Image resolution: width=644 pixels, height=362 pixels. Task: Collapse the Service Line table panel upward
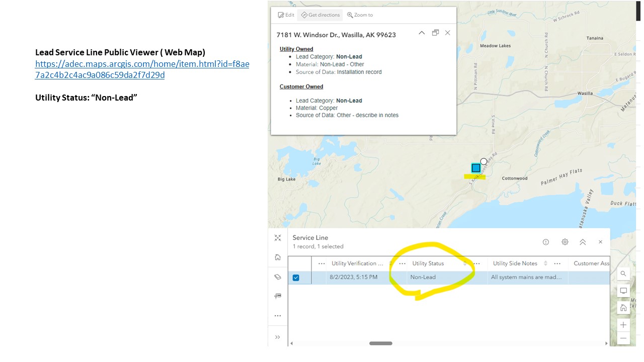583,242
